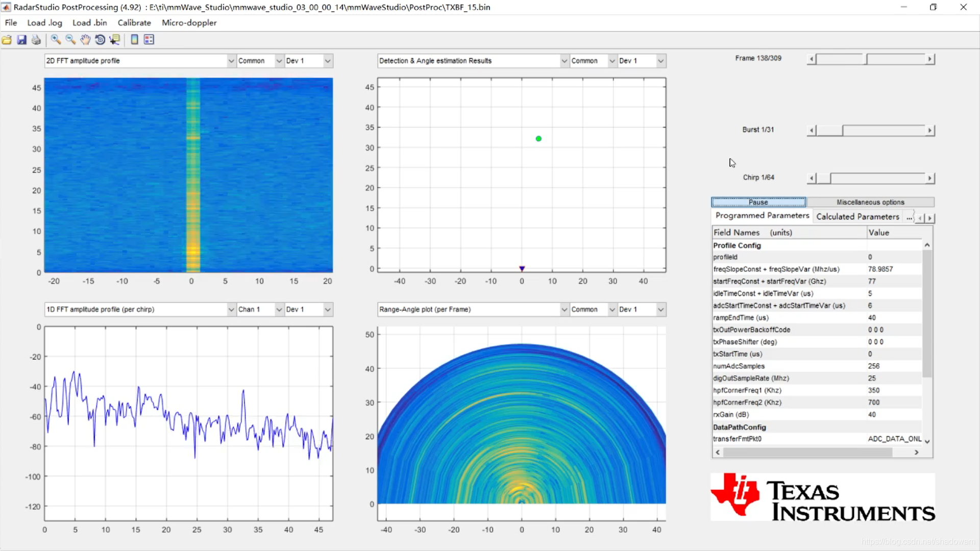Click the Chirp slider right arrow

(929, 178)
